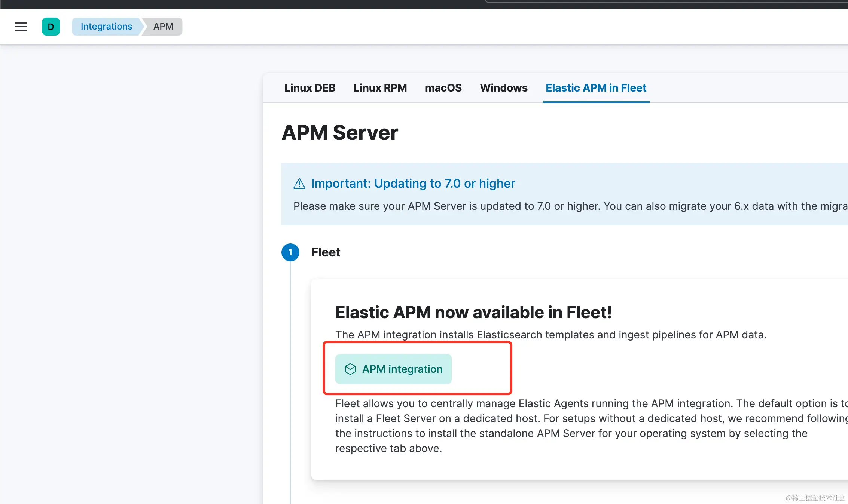Select the macOS tab
This screenshot has width=848, height=504.
point(443,88)
